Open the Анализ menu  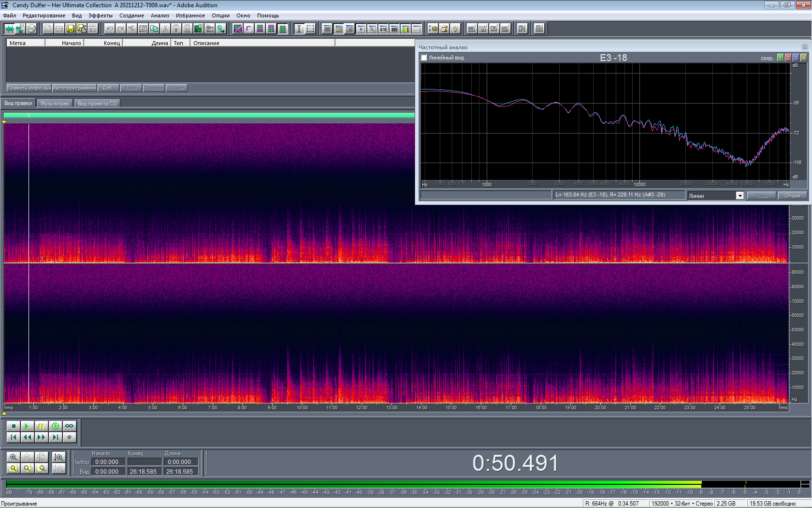click(160, 15)
